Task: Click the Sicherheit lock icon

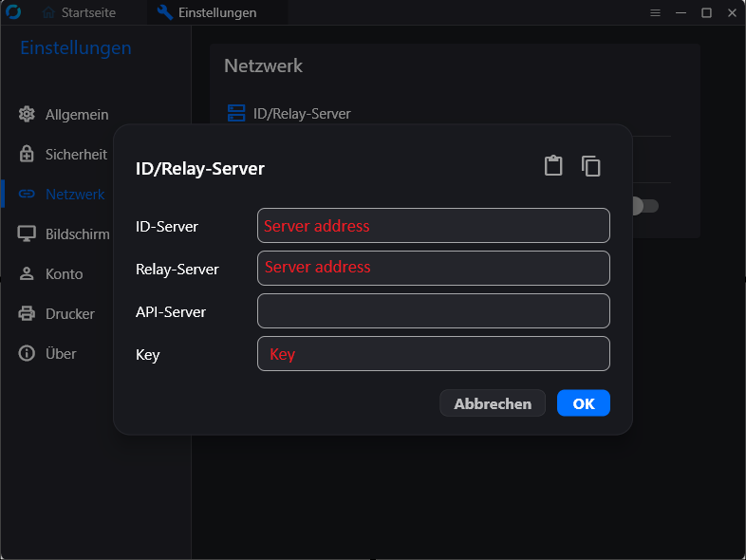Action: [x=27, y=154]
